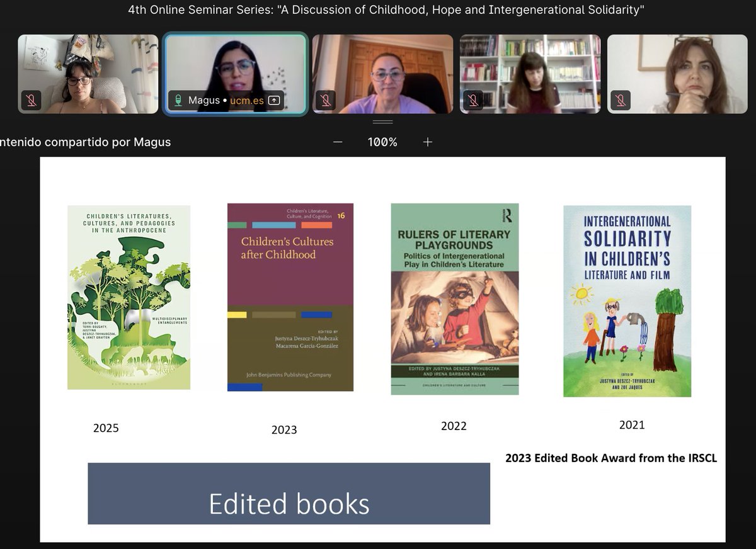756x549 pixels.
Task: Click the year 2023 label under the second book
Action: click(x=284, y=430)
